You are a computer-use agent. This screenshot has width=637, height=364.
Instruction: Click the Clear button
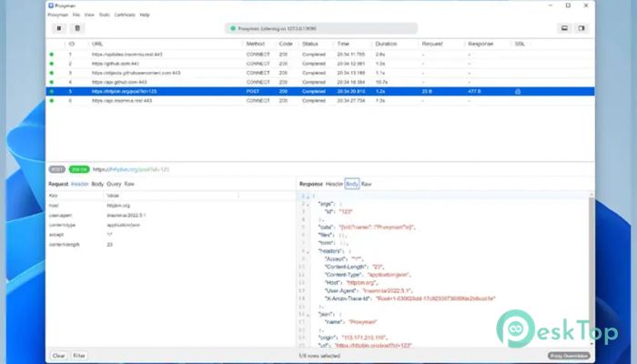click(x=58, y=356)
